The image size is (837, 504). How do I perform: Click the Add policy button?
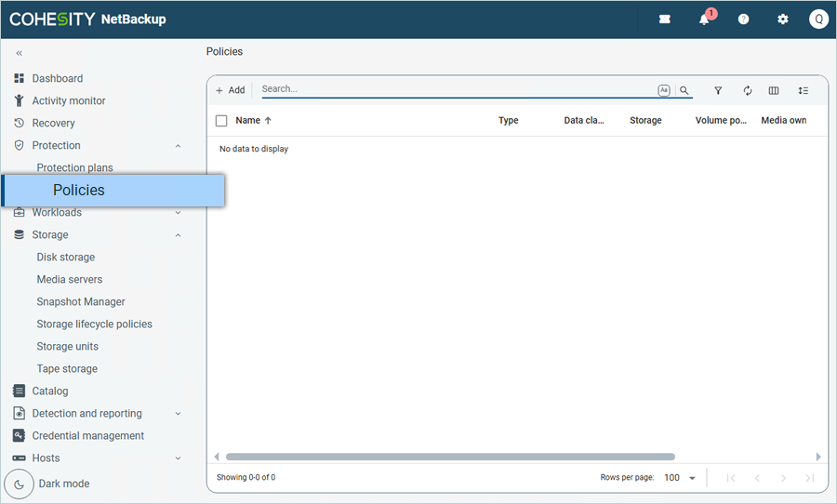point(230,90)
